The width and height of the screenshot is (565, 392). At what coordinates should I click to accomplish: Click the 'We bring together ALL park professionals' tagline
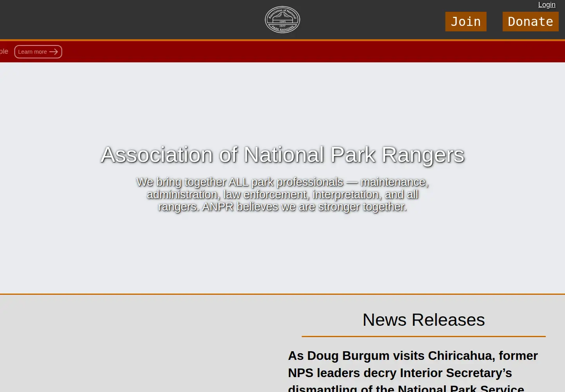click(x=282, y=194)
